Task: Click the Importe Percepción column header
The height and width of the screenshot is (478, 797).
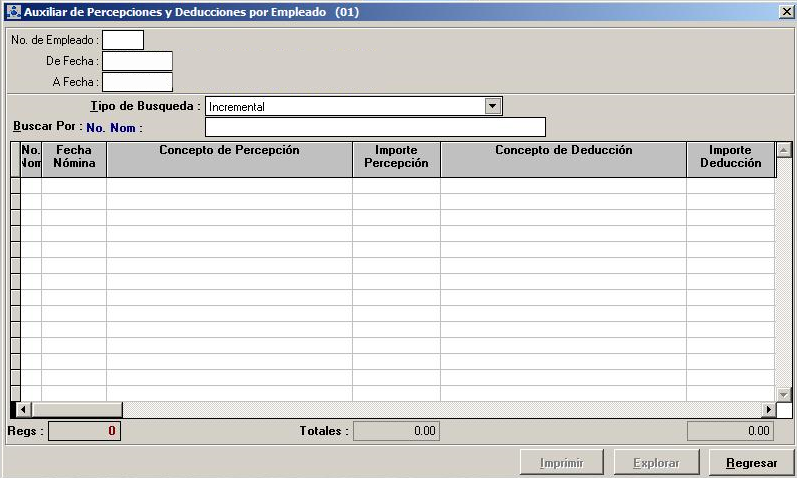Action: pyautogui.click(x=396, y=158)
